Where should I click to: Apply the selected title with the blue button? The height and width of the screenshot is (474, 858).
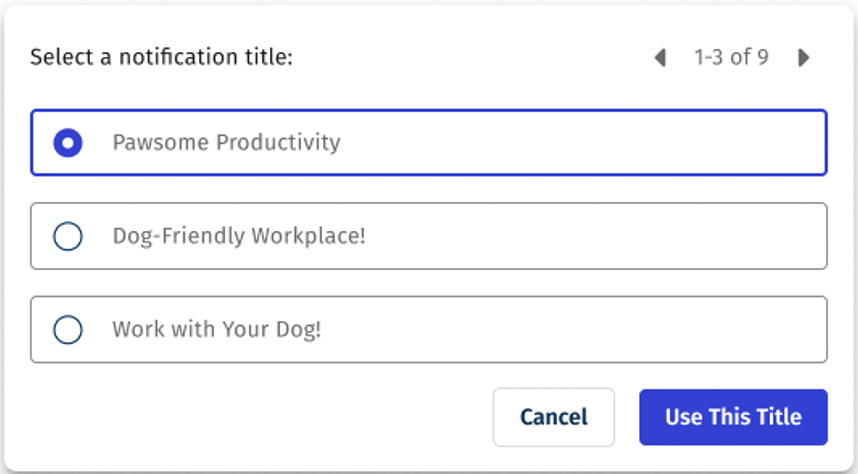733,417
